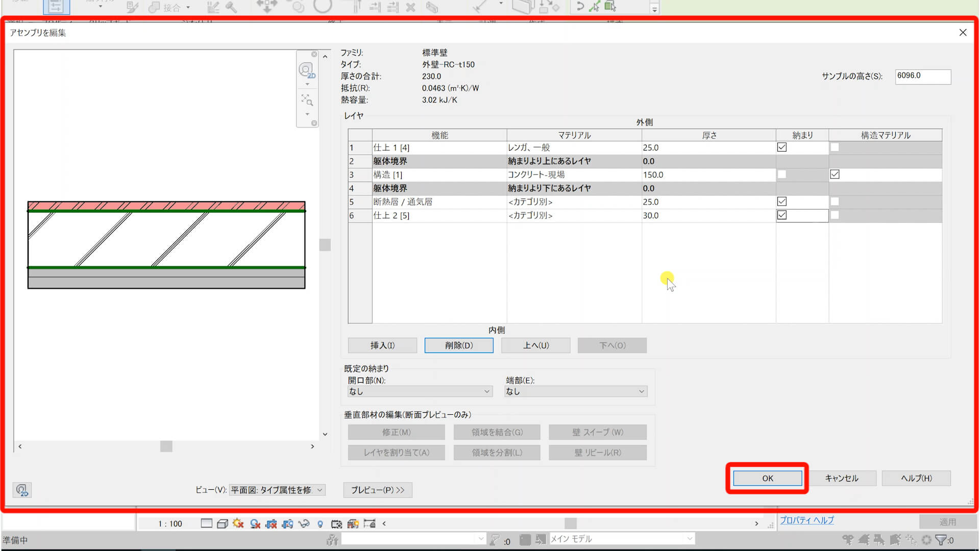Click the Reveal Hidden Elements lightbulb icon

pyautogui.click(x=320, y=523)
